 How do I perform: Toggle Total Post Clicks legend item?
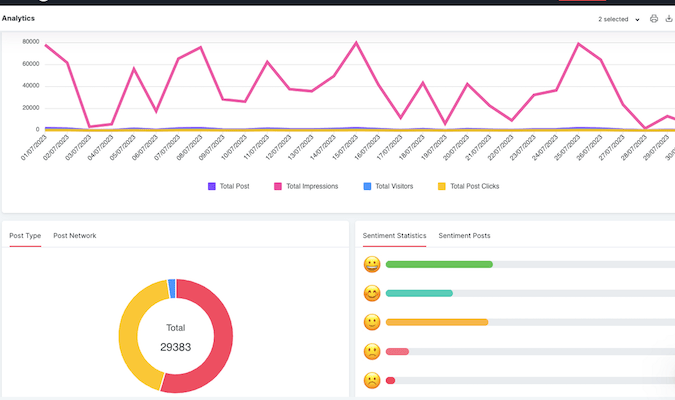pos(468,186)
